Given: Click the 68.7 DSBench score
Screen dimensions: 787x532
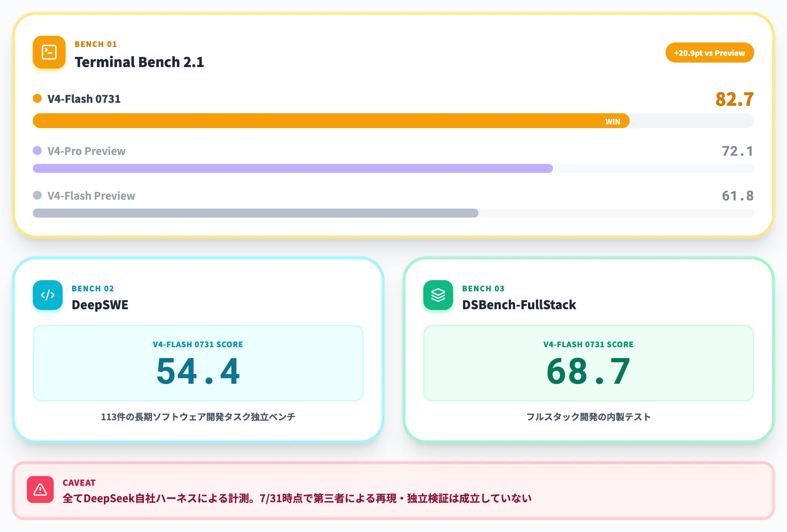Looking at the screenshot, I should click(x=588, y=371).
